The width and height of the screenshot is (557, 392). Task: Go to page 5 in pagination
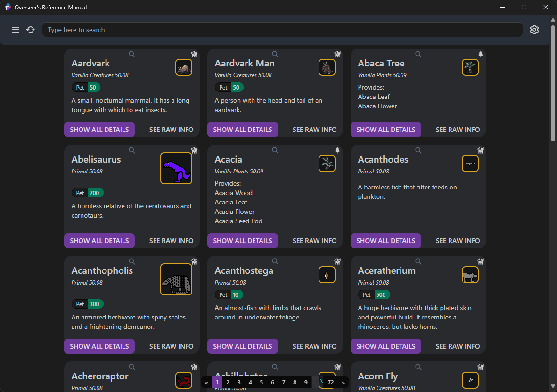pyautogui.click(x=261, y=383)
